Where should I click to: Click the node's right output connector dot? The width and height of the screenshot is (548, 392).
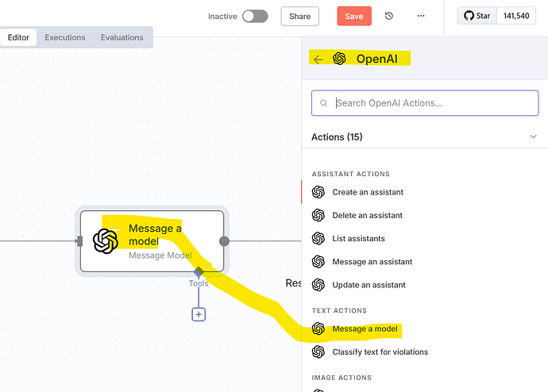tap(224, 241)
